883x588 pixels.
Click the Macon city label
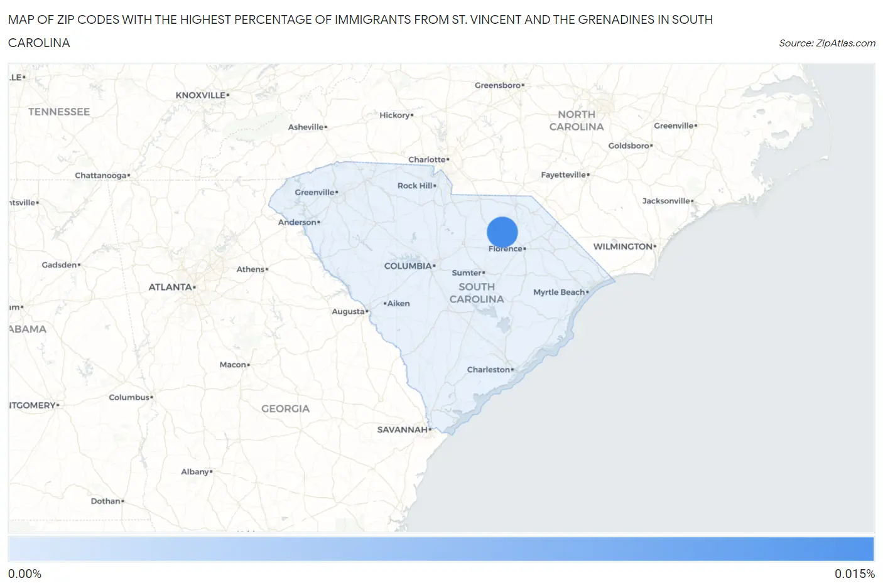tap(233, 365)
